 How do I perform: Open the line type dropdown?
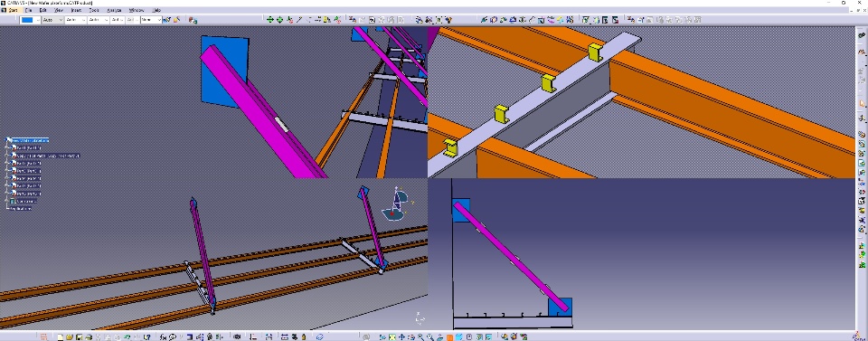[x=98, y=20]
